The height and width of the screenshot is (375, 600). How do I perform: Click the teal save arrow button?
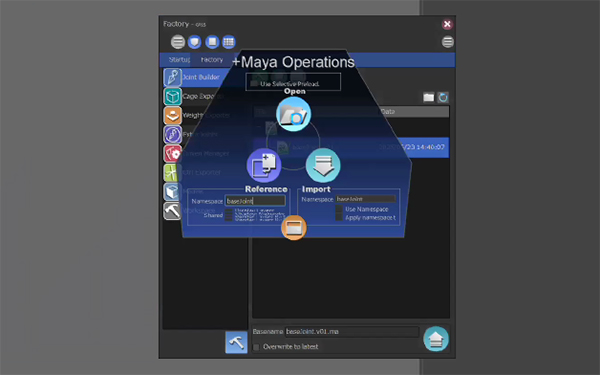pyautogui.click(x=436, y=339)
